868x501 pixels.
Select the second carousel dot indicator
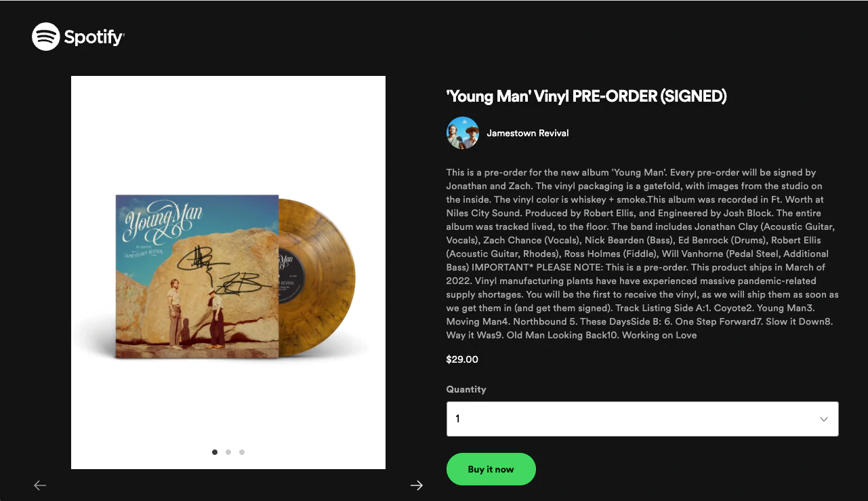coord(228,452)
